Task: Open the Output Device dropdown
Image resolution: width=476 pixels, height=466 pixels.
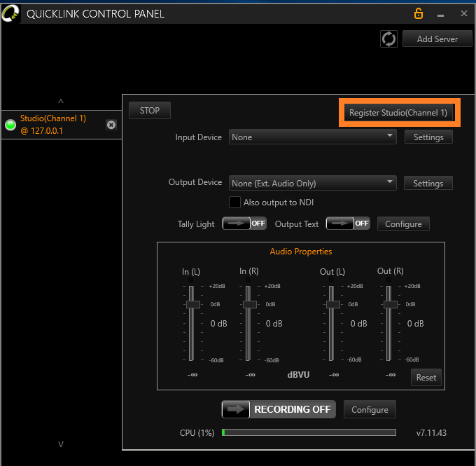Action: coord(313,183)
